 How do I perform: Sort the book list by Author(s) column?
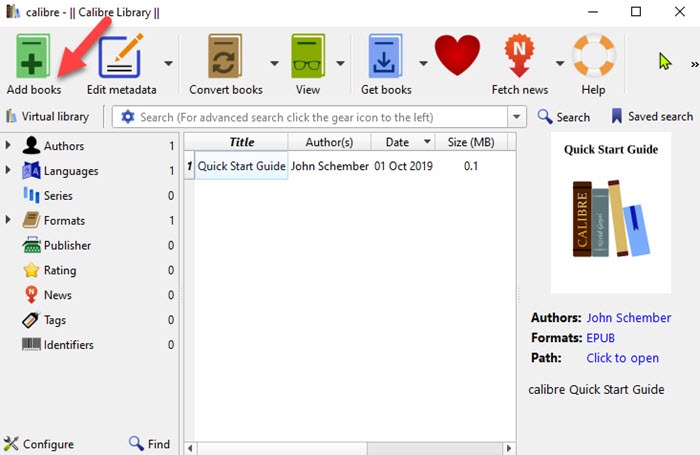(x=329, y=142)
